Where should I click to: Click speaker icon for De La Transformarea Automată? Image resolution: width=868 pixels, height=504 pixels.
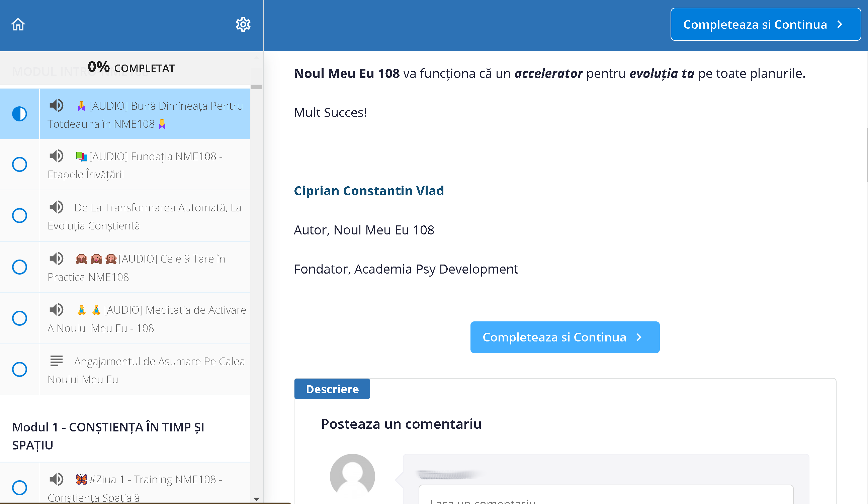tap(57, 207)
